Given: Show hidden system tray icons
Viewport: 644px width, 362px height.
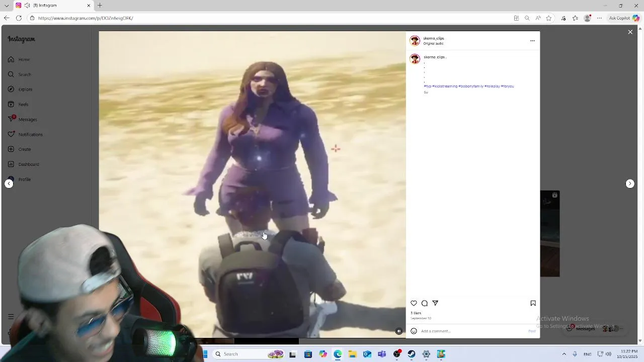Looking at the screenshot, I should click(x=563, y=354).
